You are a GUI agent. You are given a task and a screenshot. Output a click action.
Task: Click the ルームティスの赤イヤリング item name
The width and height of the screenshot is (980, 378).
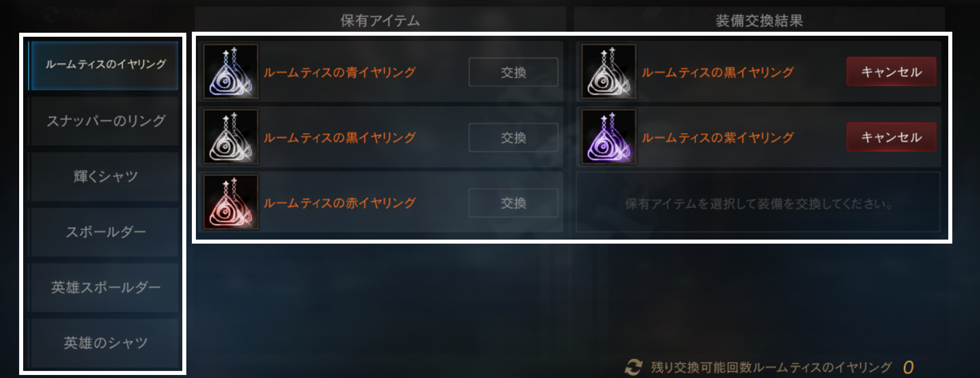[x=339, y=203]
